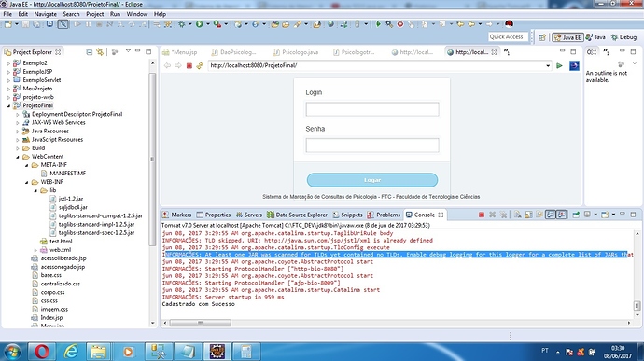Select the Java EE perspective button
644x361 pixels.
point(567,37)
